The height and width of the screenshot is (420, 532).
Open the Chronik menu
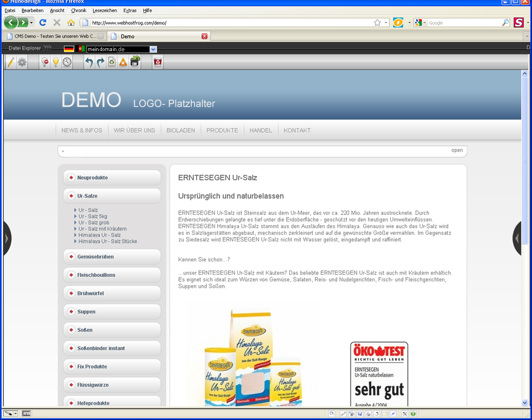pos(79,11)
